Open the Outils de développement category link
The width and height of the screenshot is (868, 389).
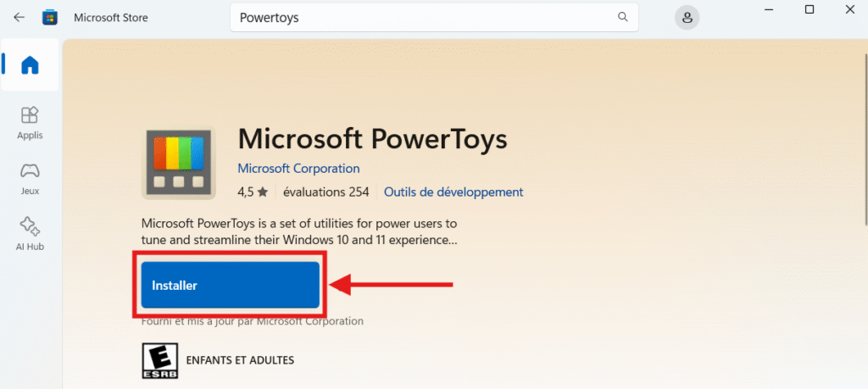[x=453, y=192]
